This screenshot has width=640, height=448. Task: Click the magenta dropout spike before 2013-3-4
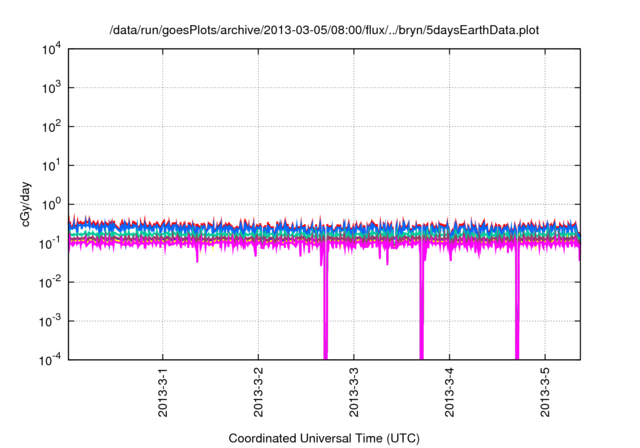click(x=422, y=302)
